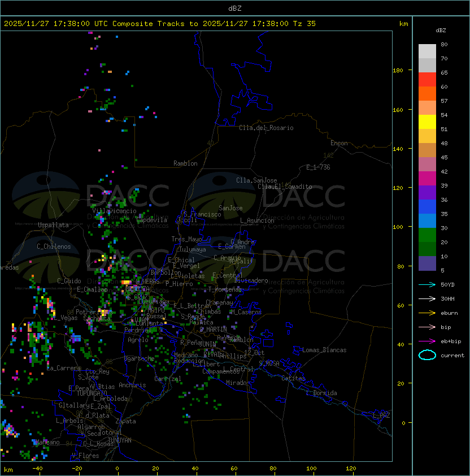
Task: Click the Chapanay map label
Action: [x=219, y=302]
